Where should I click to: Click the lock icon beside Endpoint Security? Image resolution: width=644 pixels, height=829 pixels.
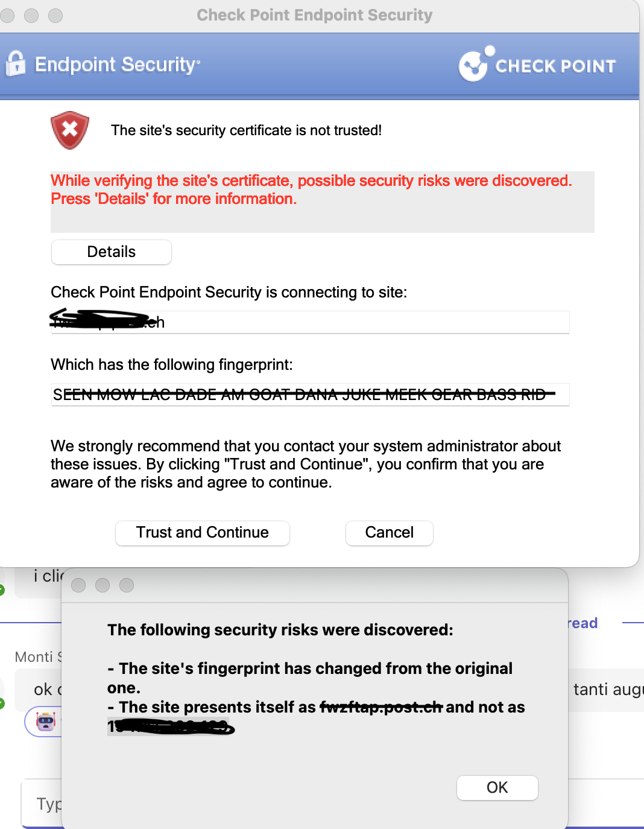tap(16, 64)
